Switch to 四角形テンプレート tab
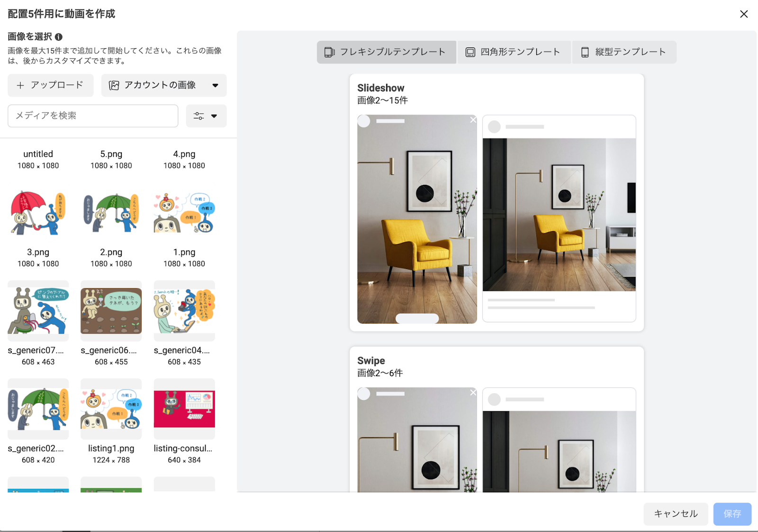The image size is (758, 532). 514,52
